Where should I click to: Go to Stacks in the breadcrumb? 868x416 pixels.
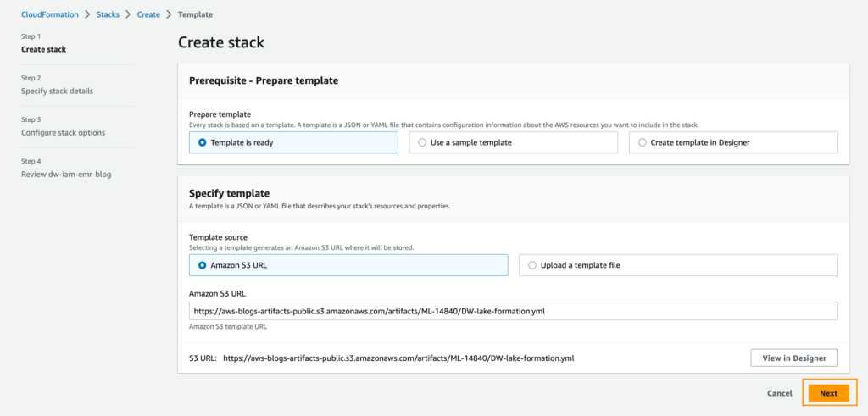(x=108, y=14)
